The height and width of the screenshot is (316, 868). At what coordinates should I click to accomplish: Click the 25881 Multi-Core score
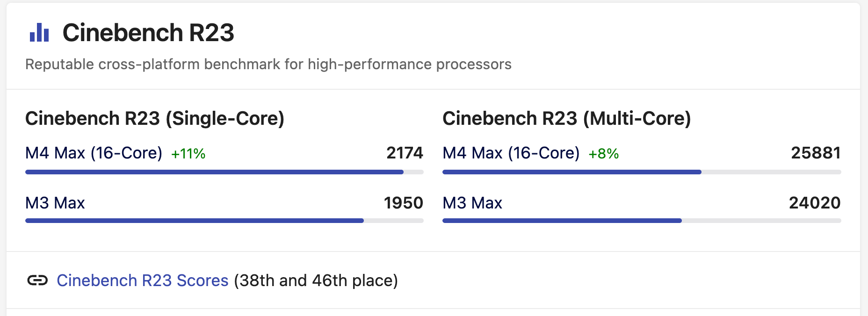[816, 153]
